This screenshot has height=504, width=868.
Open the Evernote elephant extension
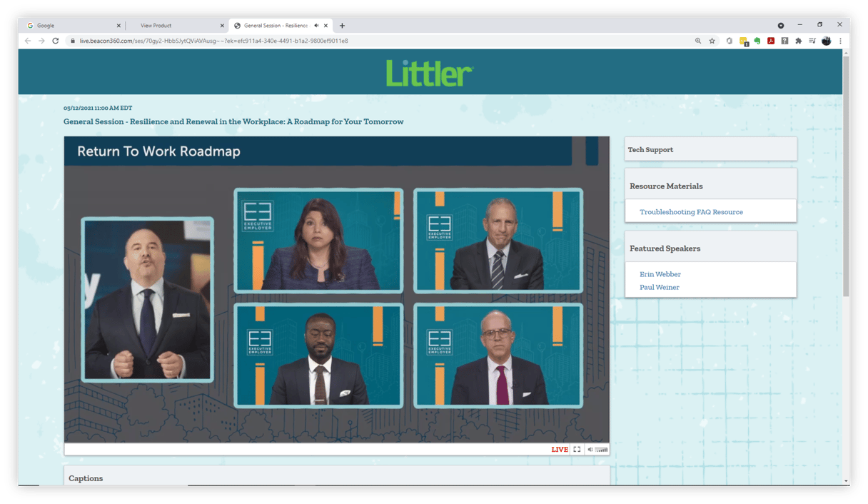pos(757,41)
